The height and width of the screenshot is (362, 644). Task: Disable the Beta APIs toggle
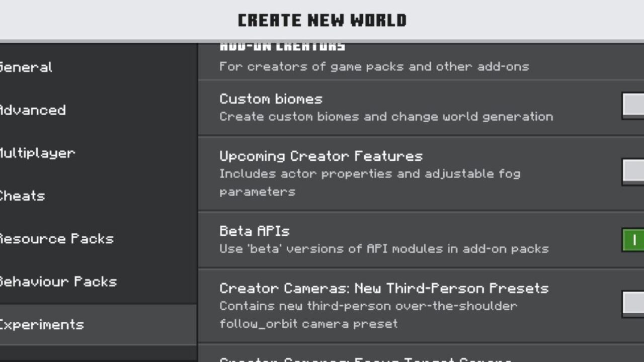(633, 239)
